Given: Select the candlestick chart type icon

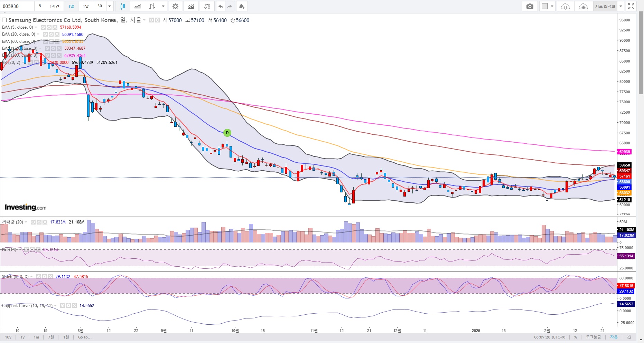Looking at the screenshot, I should tap(122, 6).
